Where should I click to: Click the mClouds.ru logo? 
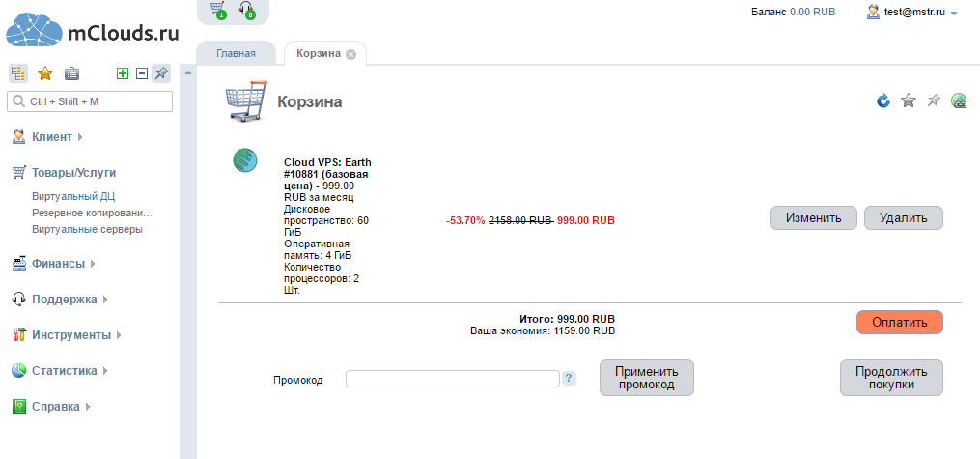click(x=93, y=30)
